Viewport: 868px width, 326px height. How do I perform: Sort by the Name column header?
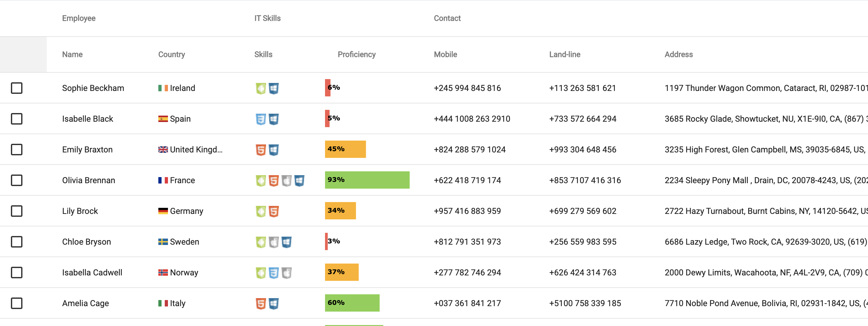click(72, 54)
